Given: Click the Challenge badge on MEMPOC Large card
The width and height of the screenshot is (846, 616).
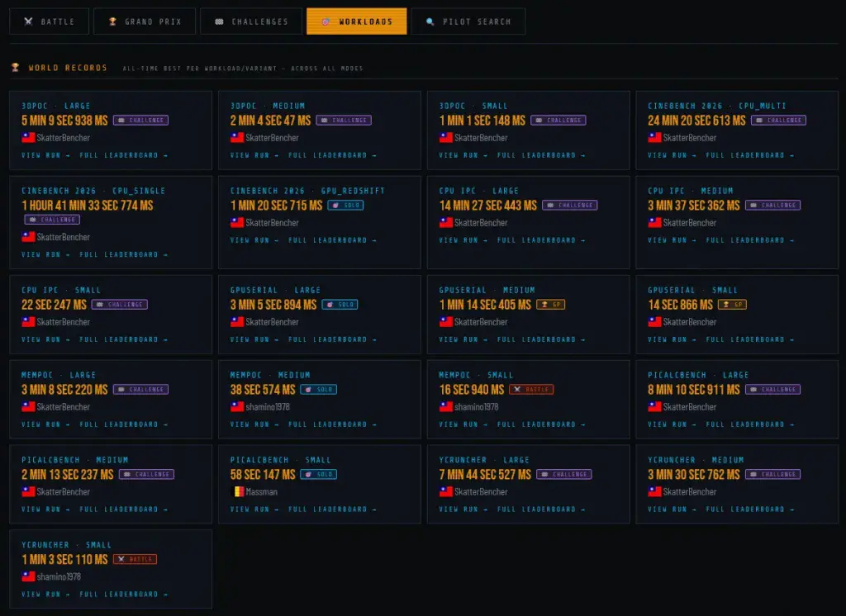Looking at the screenshot, I should click(140, 389).
